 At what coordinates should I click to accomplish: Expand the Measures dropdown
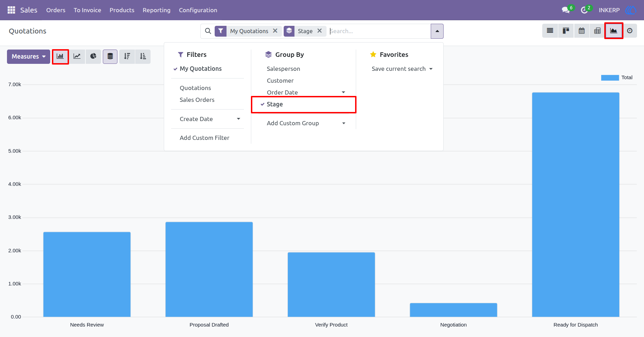coord(29,57)
